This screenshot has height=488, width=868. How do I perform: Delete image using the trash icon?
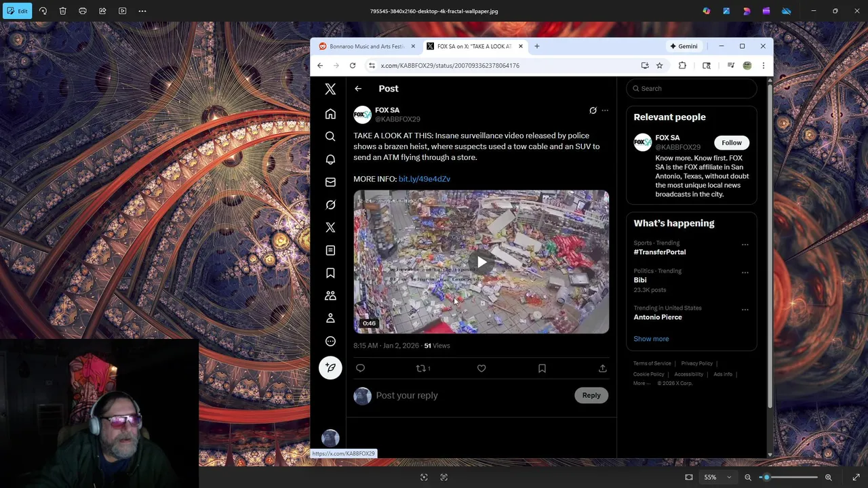[62, 11]
